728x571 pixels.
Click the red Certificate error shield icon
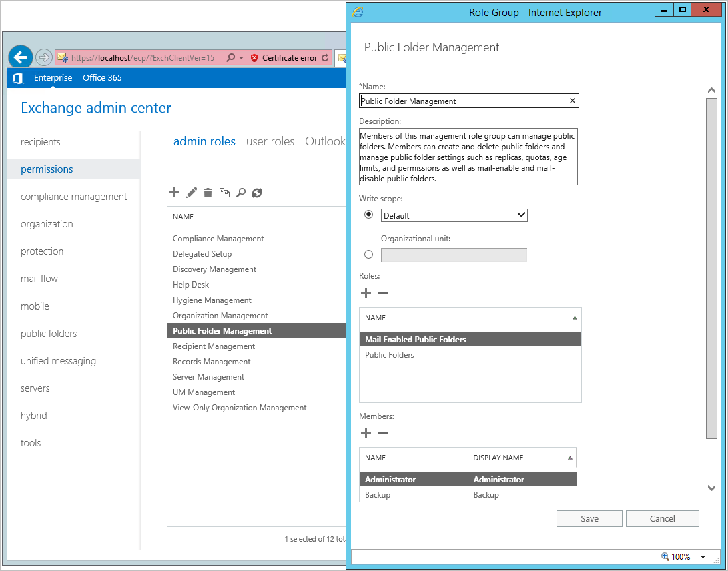coord(254,58)
